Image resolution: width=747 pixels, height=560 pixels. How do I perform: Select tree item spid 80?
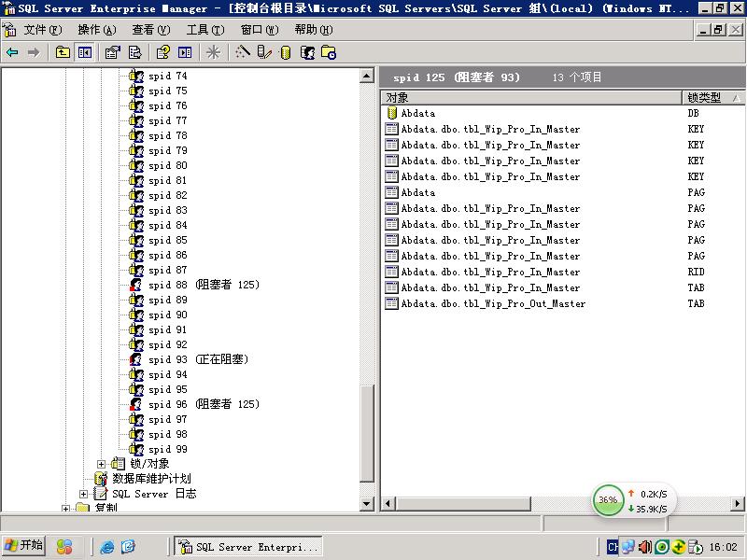(x=168, y=165)
